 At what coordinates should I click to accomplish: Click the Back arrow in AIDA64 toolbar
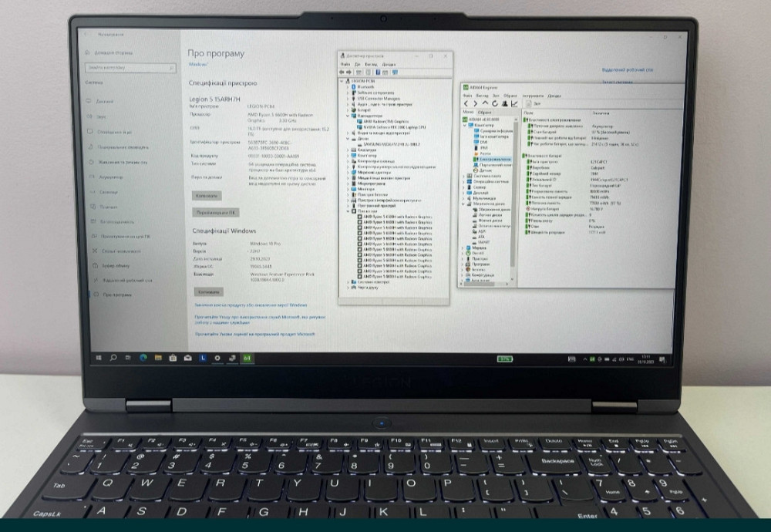pos(465,103)
